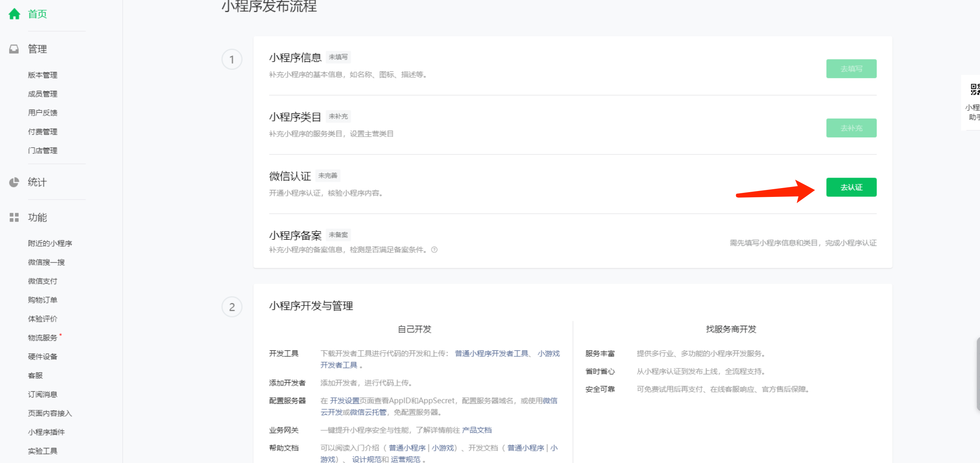The image size is (980, 463).
Task: Click the green home icon
Action: click(x=14, y=14)
